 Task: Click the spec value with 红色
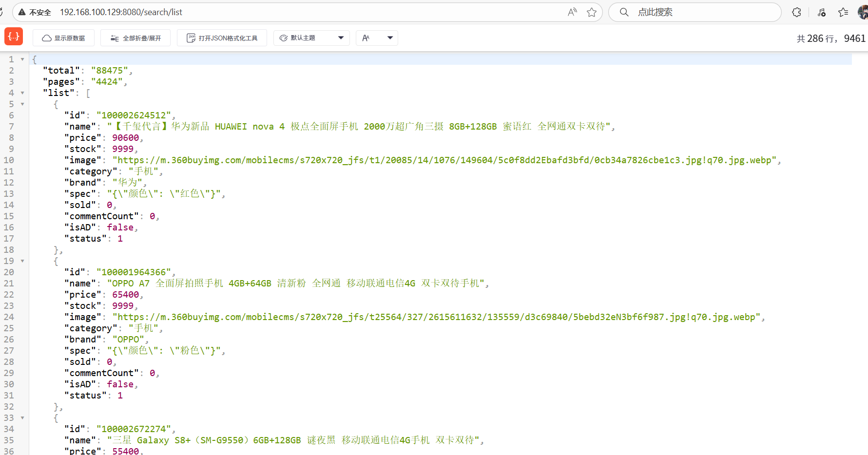tap(164, 194)
